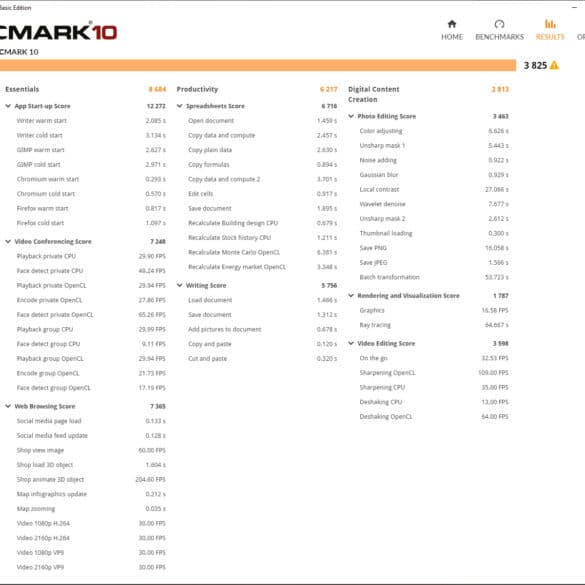Image resolution: width=585 pixels, height=585 pixels.
Task: Click the Productivity heading
Action: (197, 89)
